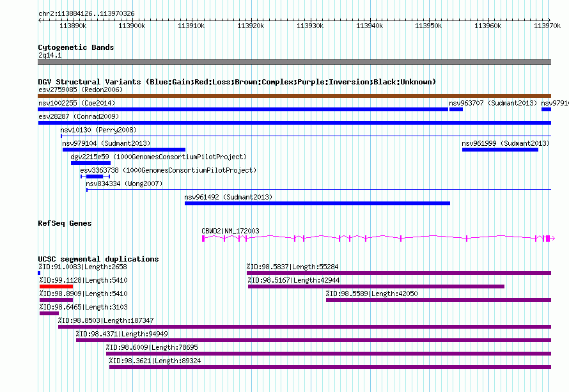Click the 113950k ruler position label
569x392 pixels.
tap(428, 26)
